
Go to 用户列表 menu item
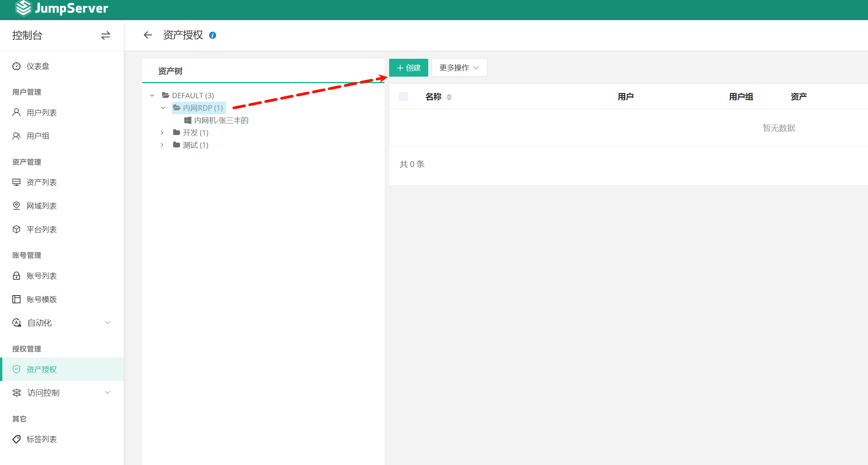pos(41,113)
